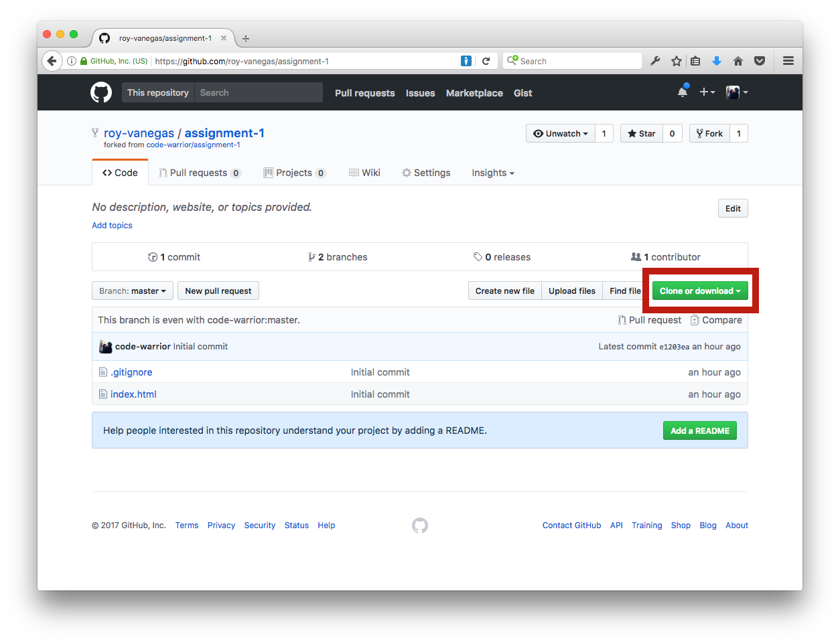Select the Code tab

[120, 173]
